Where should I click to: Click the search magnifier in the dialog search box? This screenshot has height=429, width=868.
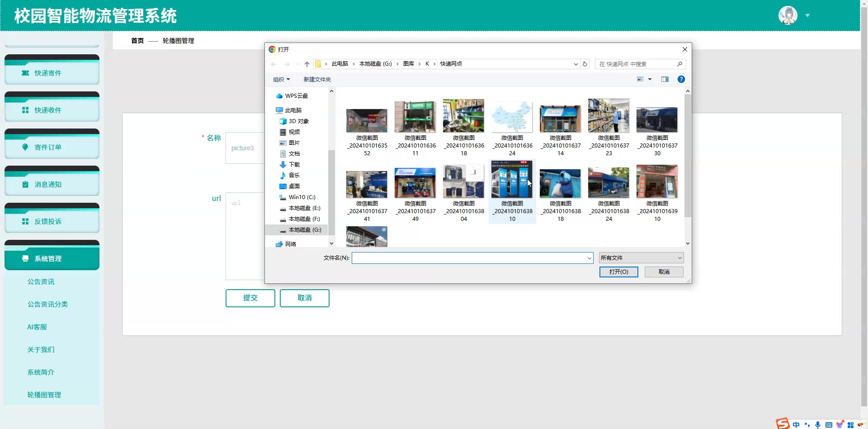pyautogui.click(x=679, y=64)
